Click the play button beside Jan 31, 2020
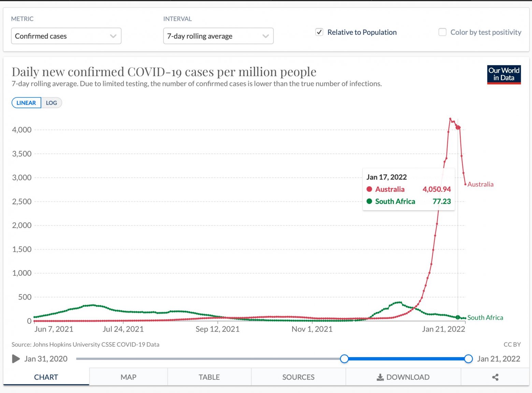This screenshot has width=532, height=393. tap(15, 359)
